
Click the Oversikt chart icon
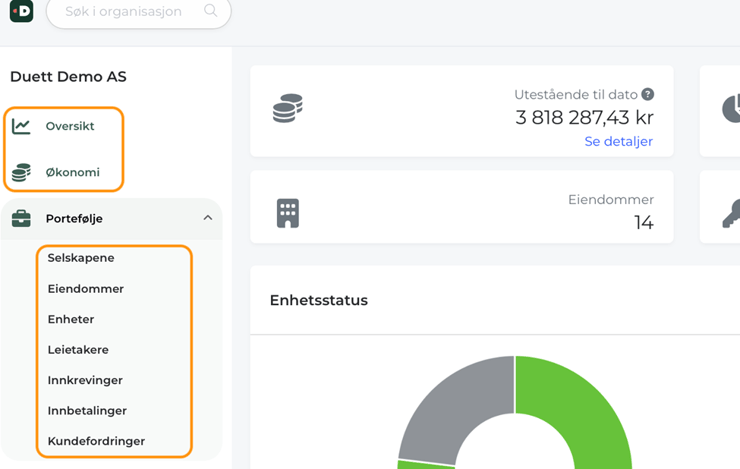pos(21,126)
